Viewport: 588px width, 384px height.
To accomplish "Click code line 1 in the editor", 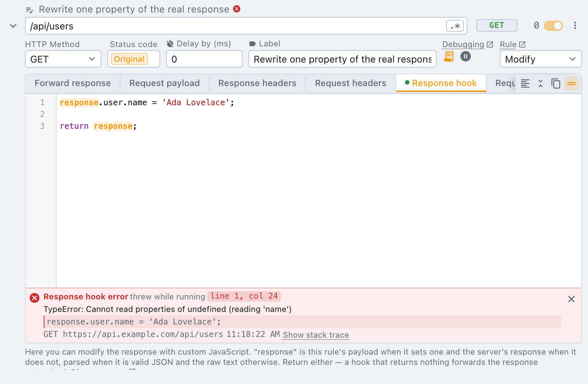I will (147, 103).
